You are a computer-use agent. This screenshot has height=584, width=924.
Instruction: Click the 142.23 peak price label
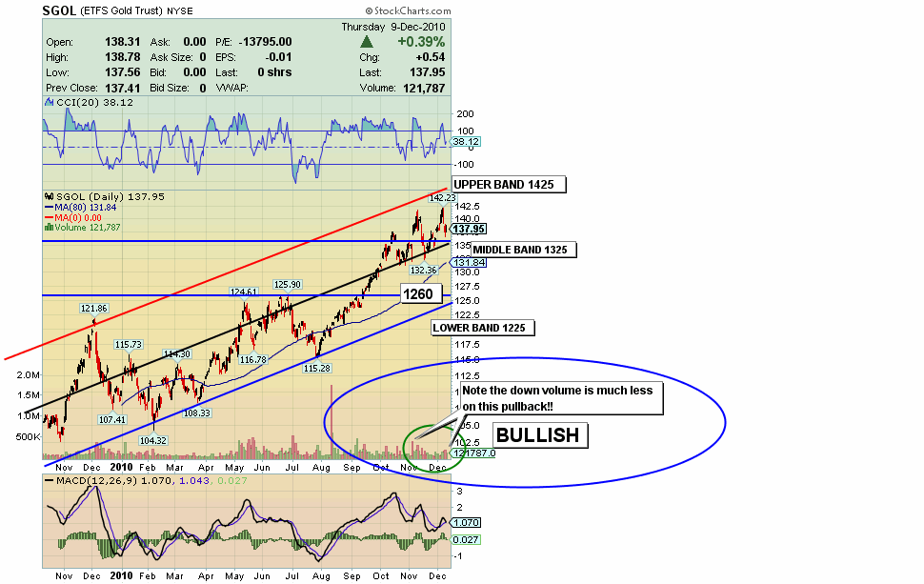tap(442, 198)
